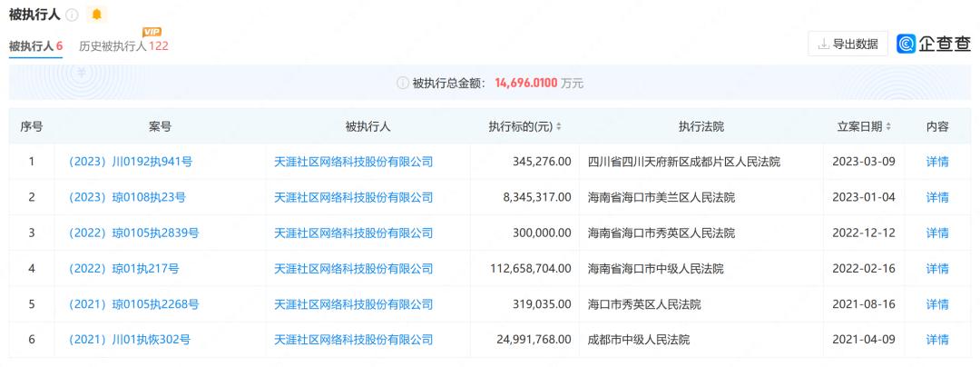This screenshot has width=980, height=367.
Task: Click the 被执行人 column header
Action: (x=368, y=127)
